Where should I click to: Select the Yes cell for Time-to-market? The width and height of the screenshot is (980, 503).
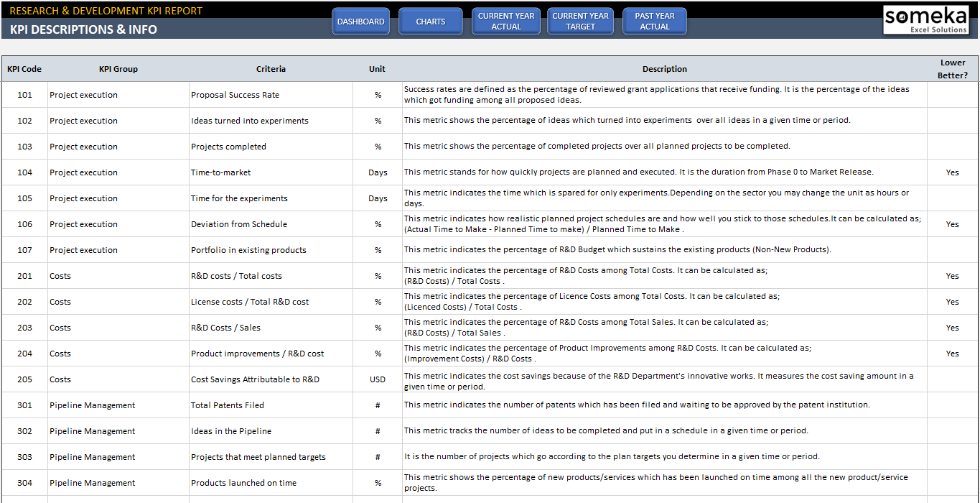tap(952, 172)
